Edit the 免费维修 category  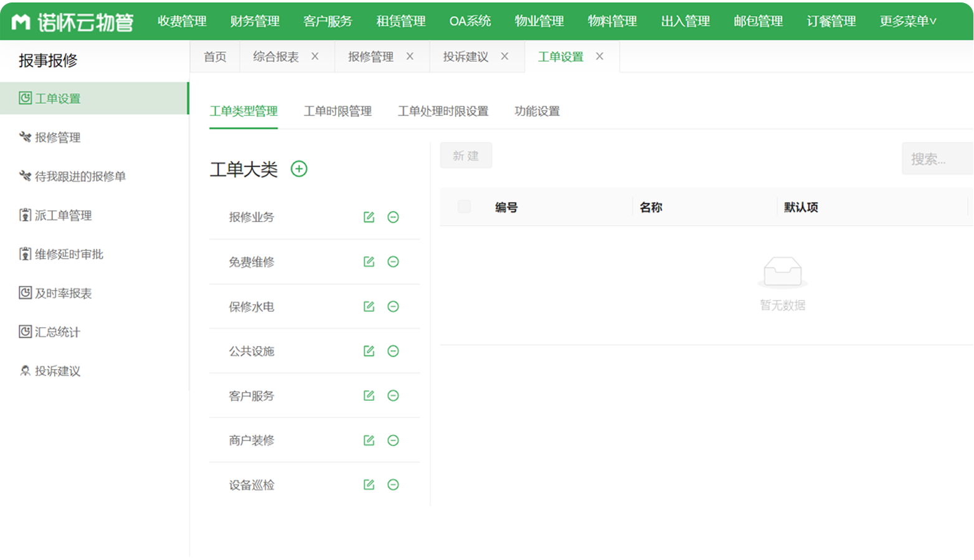click(x=369, y=262)
